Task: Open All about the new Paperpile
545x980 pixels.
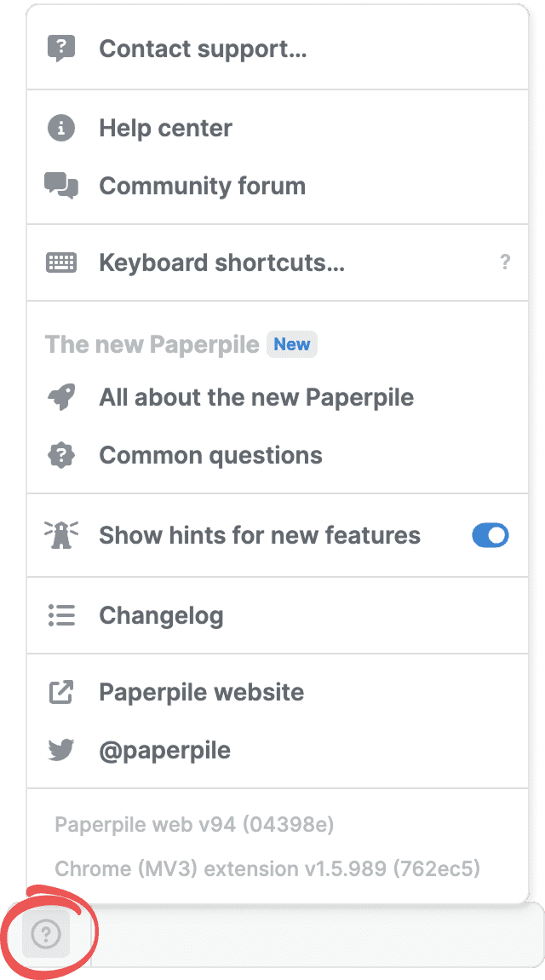Action: 256,397
